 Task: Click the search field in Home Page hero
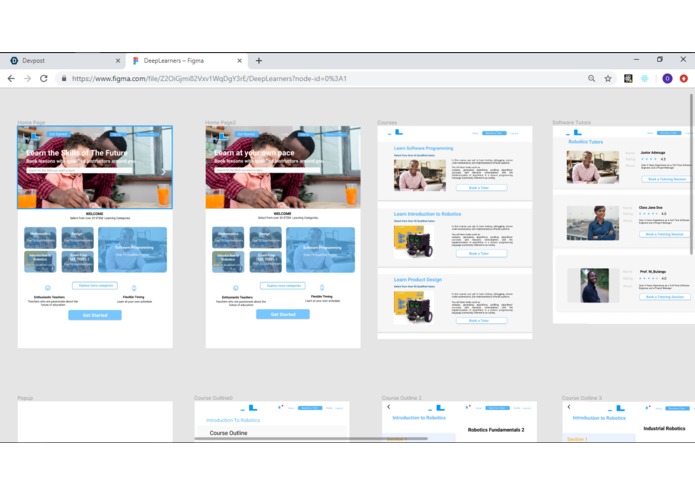click(x=80, y=170)
